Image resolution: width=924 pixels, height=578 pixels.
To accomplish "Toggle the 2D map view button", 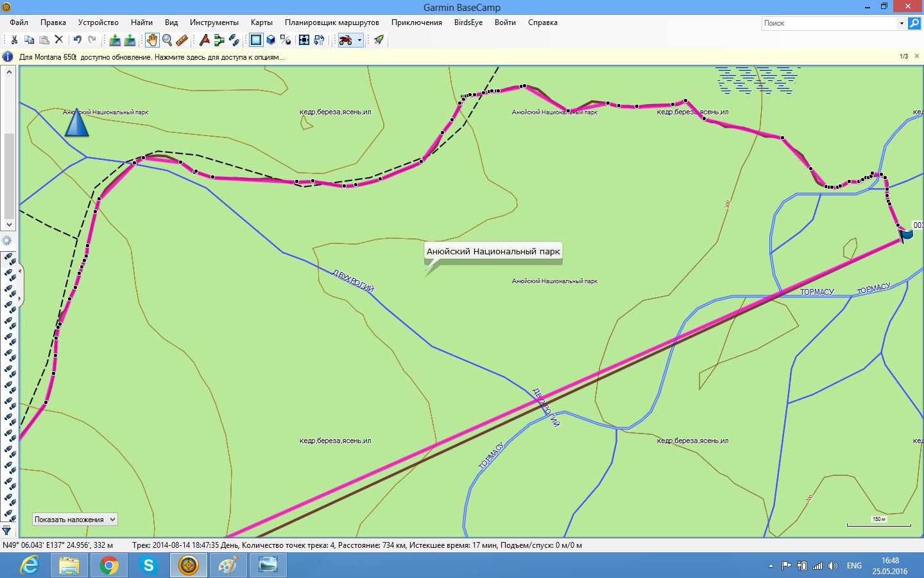I will (256, 40).
